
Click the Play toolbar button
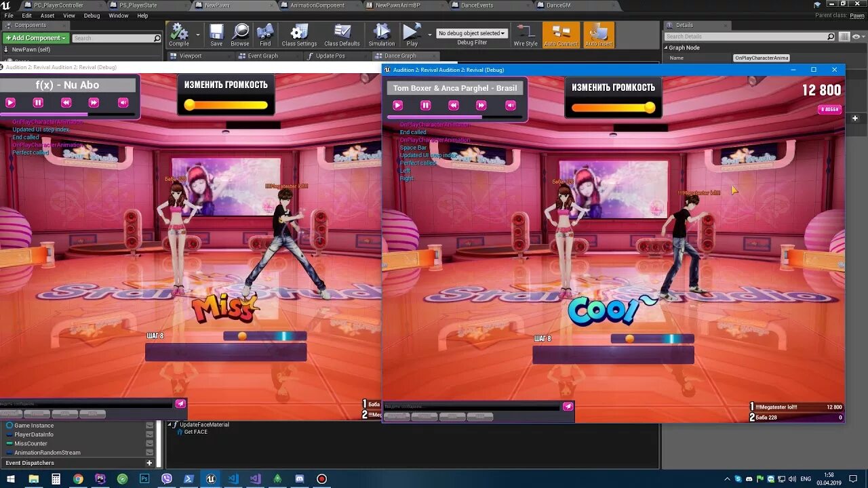(412, 35)
